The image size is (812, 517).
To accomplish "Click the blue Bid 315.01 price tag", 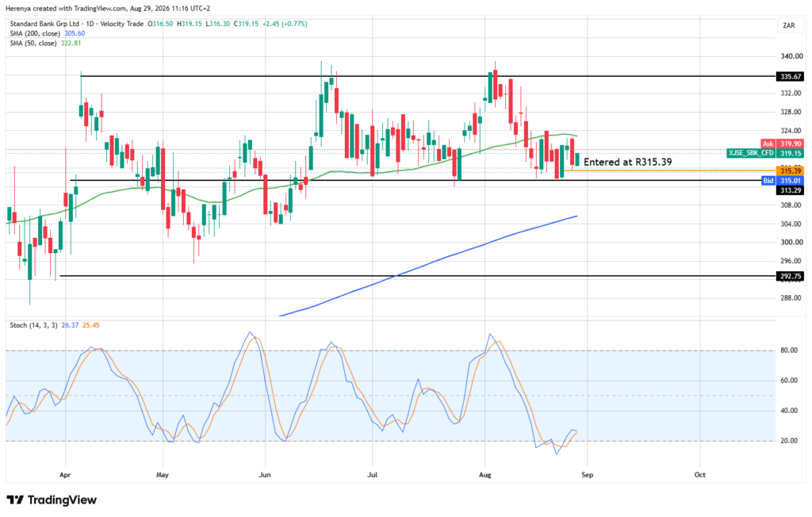I will (x=783, y=180).
